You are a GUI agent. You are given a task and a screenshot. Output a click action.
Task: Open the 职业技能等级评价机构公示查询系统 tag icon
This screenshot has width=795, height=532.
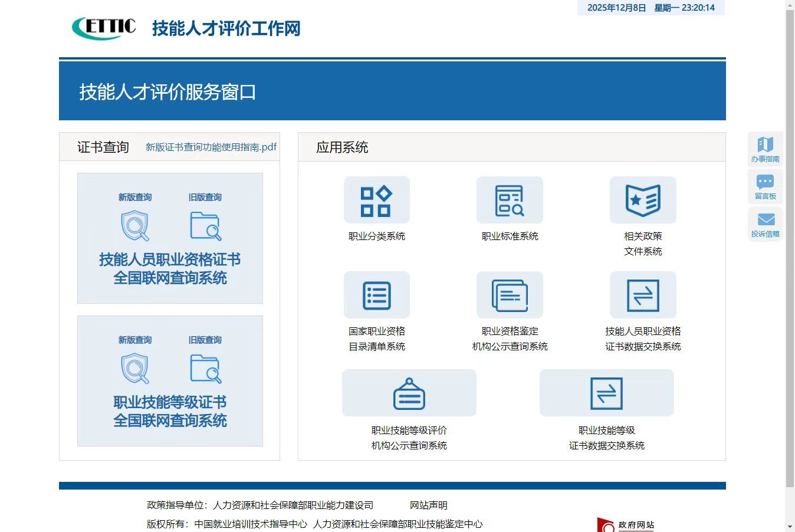coord(409,393)
